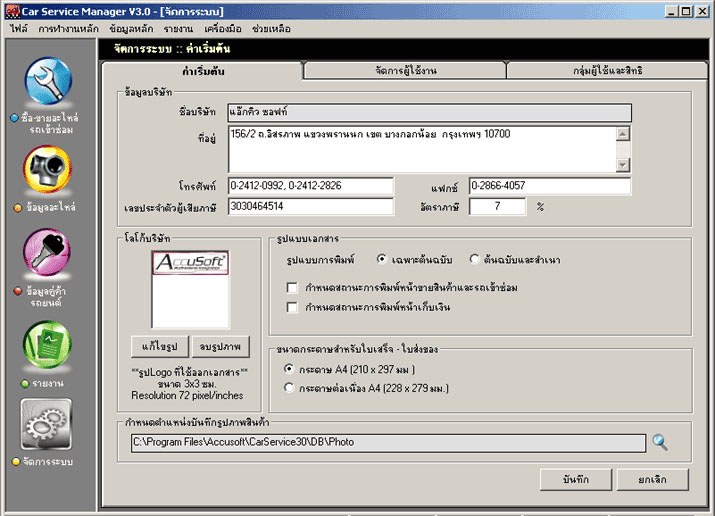This screenshot has height=516, width=715.
Task: Open the spare parts data engine icon
Action: pos(47,169)
